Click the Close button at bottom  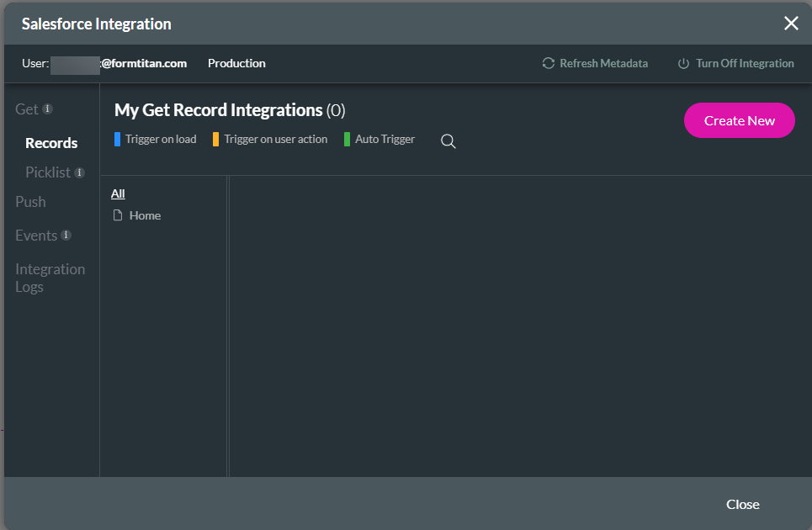click(743, 504)
